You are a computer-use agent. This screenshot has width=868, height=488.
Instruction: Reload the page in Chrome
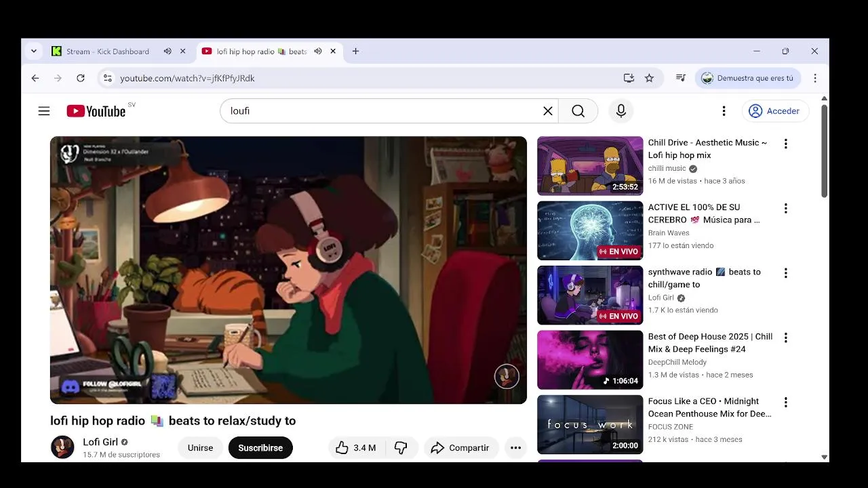(x=80, y=78)
